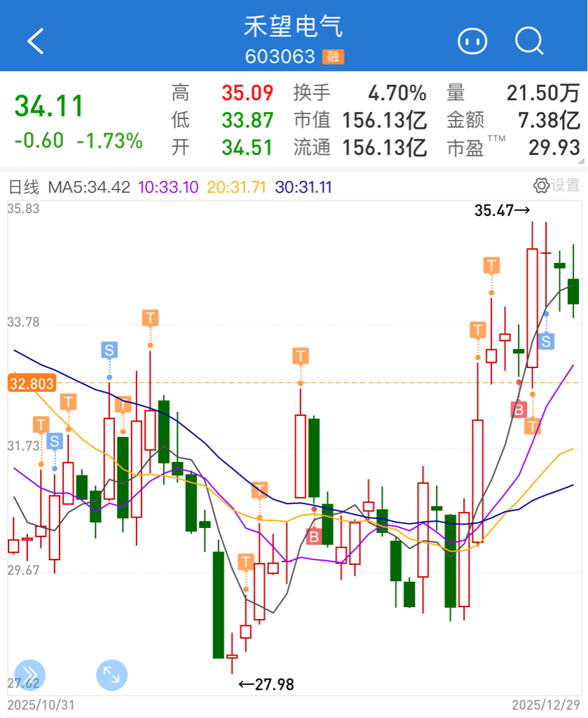
Task: Expand chart to fullscreen with arrows icon
Action: pyautogui.click(x=111, y=675)
